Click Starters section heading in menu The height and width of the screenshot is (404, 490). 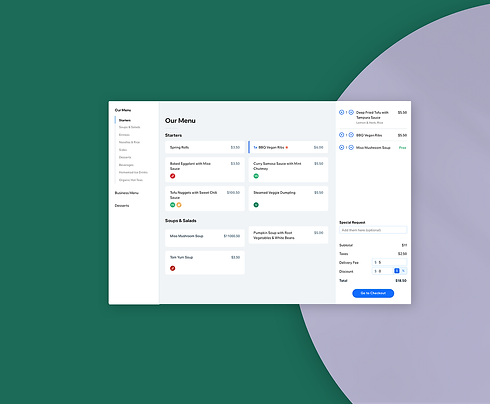(173, 135)
